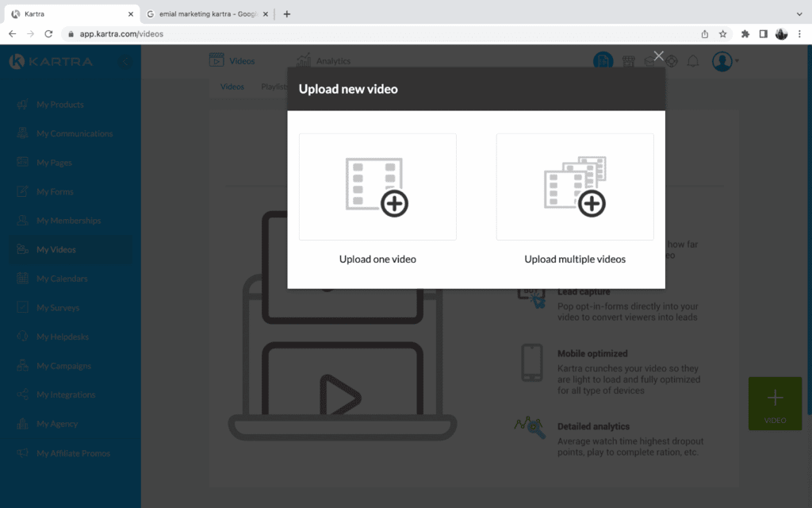
Task: Collapse the Kartra sidebar arrow
Action: point(124,62)
